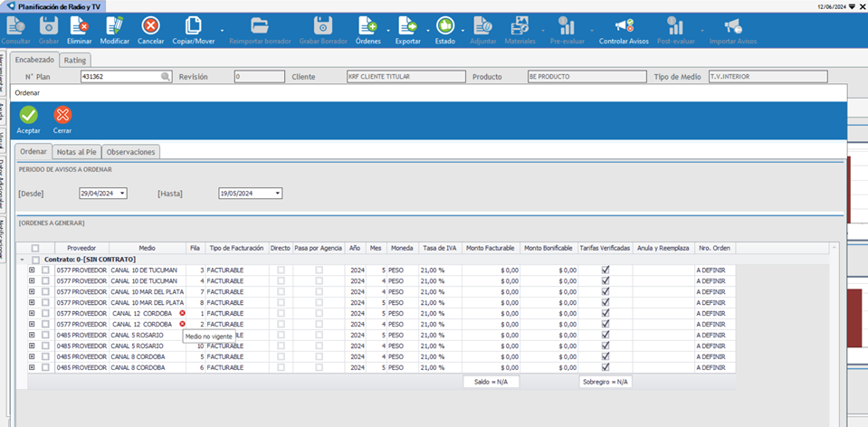Check the row checkbox for CANAL 8 CORDOBA fila 6
868x427 pixels.
click(45, 367)
